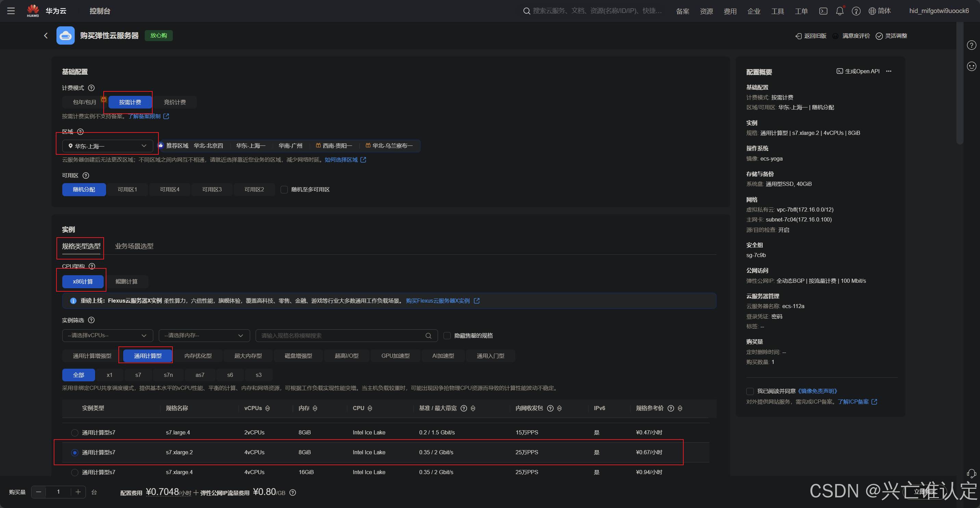Select 可用区1 availability zone

point(127,190)
